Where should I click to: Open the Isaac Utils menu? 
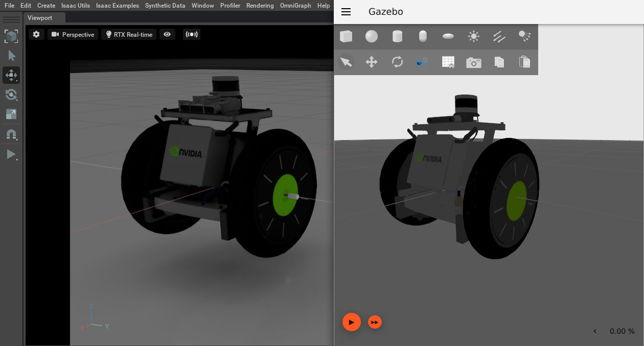(76, 6)
